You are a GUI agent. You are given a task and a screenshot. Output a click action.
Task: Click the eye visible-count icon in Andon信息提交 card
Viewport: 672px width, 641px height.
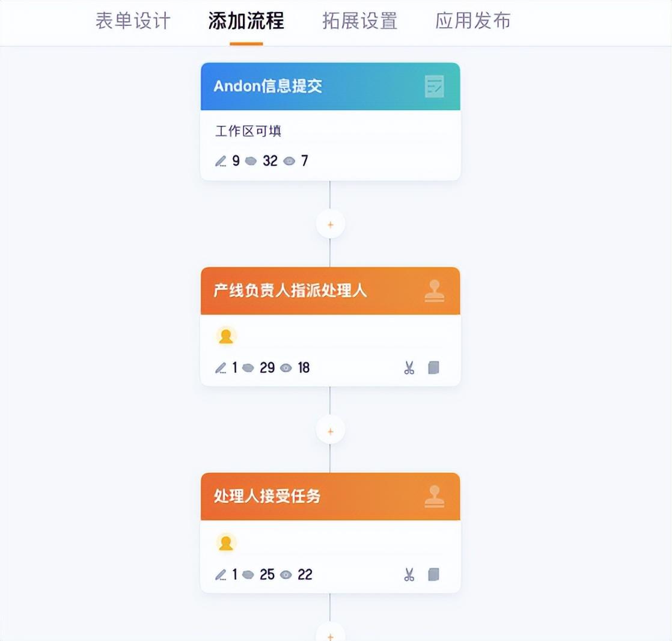(289, 161)
